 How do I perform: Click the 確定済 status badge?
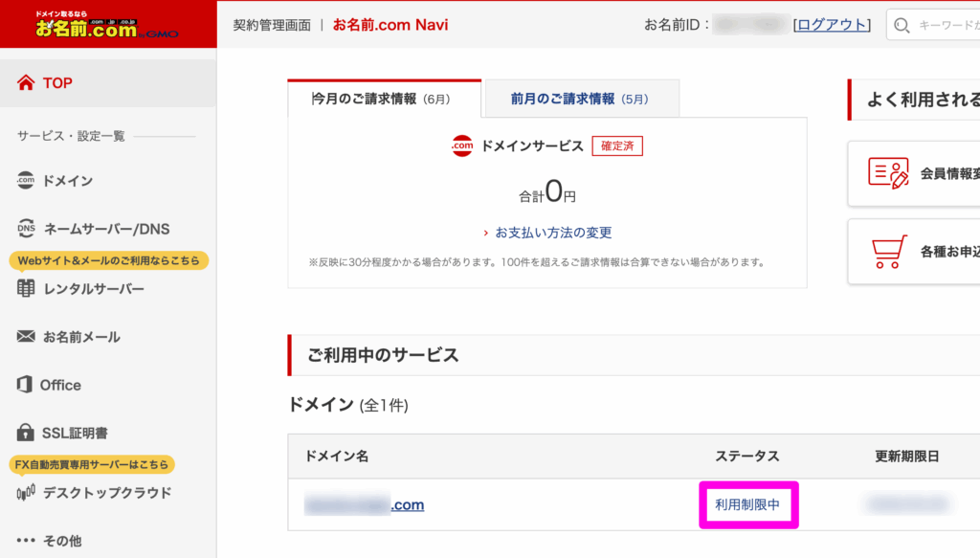point(617,145)
